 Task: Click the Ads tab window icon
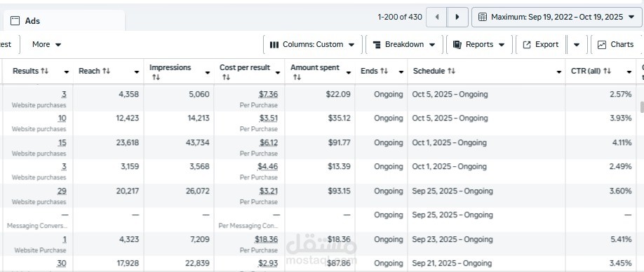[x=15, y=21]
